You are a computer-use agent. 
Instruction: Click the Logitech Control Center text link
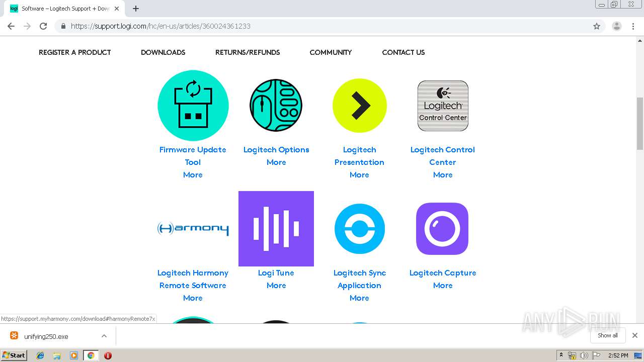tap(443, 156)
